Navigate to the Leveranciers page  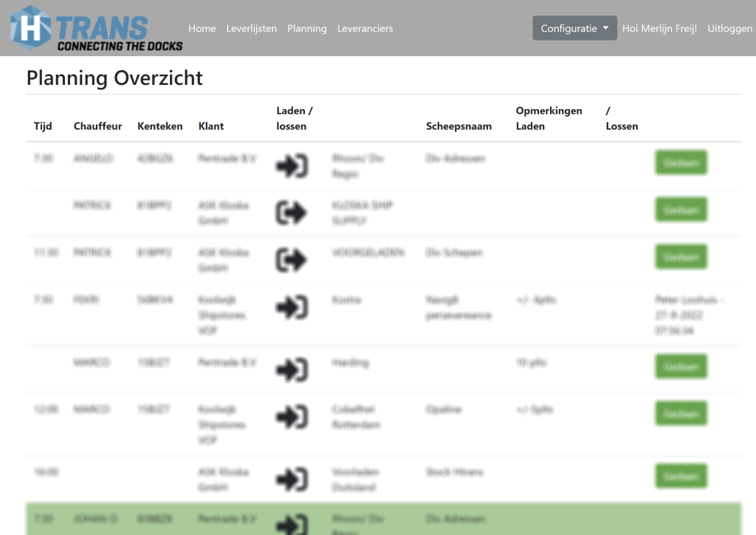pyautogui.click(x=365, y=29)
